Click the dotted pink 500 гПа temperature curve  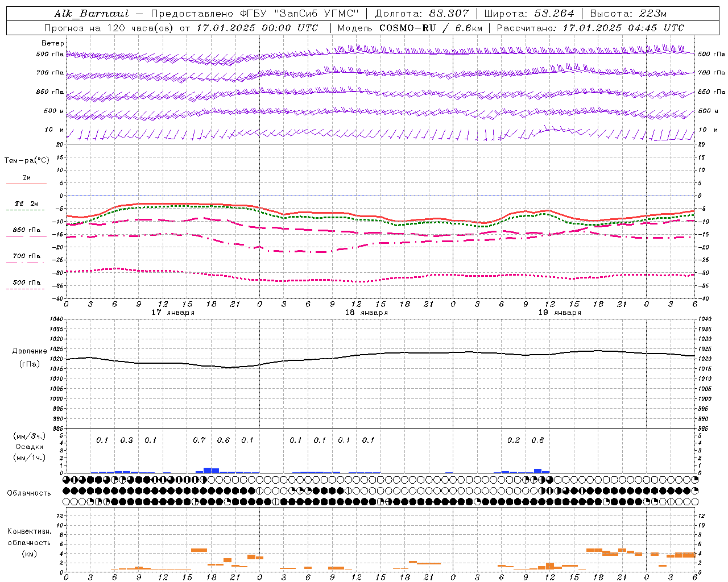[x=381, y=280]
